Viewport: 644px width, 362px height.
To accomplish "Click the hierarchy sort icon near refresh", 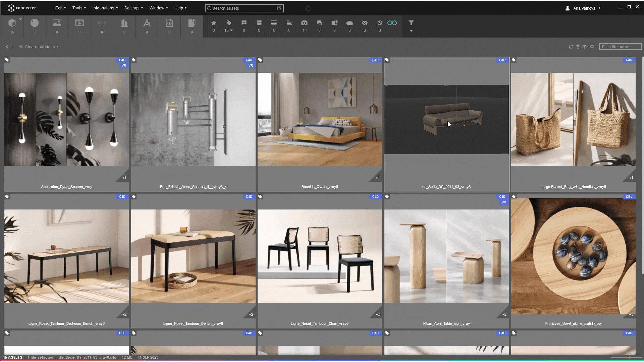I will [x=578, y=47].
